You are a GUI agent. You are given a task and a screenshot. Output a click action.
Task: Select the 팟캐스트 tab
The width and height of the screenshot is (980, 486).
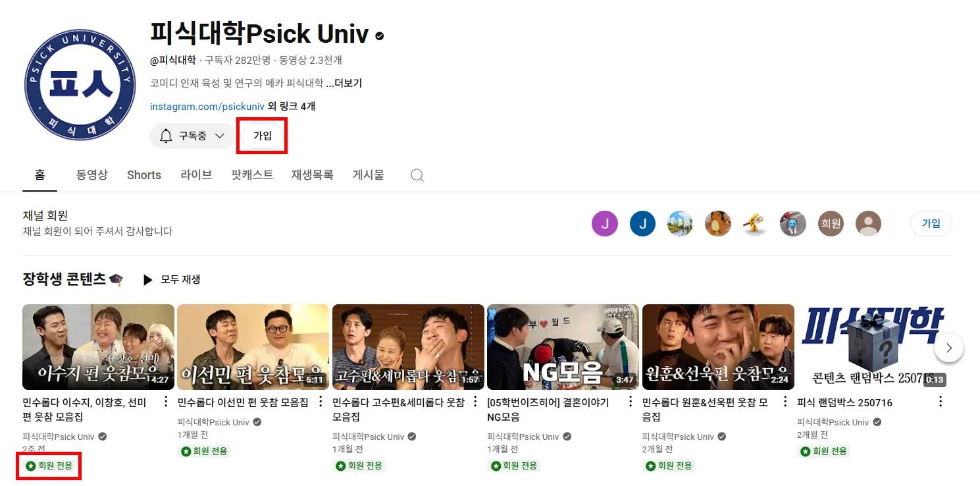coord(252,175)
